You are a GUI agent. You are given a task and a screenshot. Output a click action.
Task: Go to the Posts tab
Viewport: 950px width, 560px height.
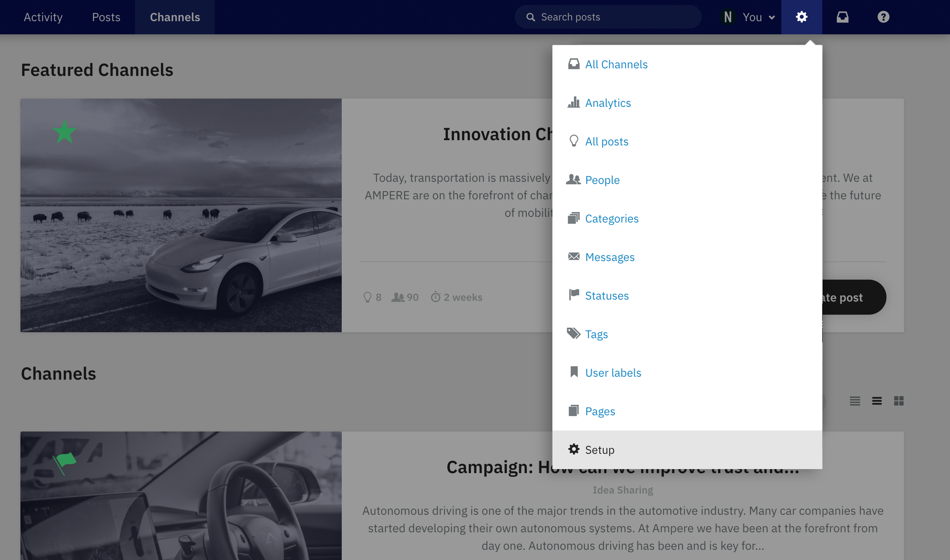[x=106, y=17]
